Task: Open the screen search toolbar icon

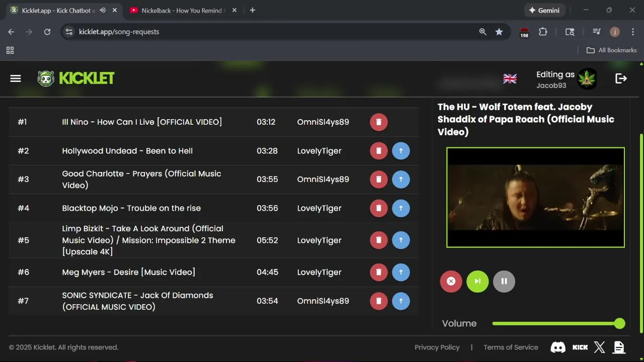Action: click(570, 32)
